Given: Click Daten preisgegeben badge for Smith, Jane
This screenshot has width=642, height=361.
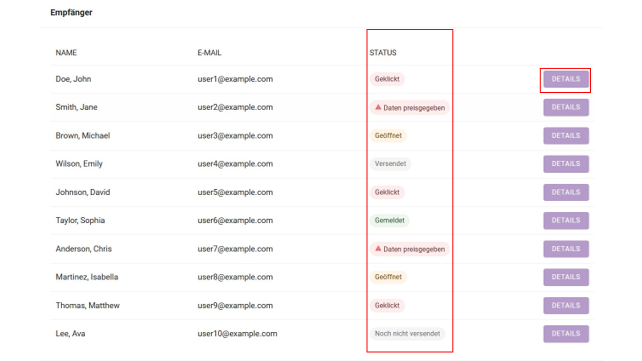Looking at the screenshot, I should point(410,108).
